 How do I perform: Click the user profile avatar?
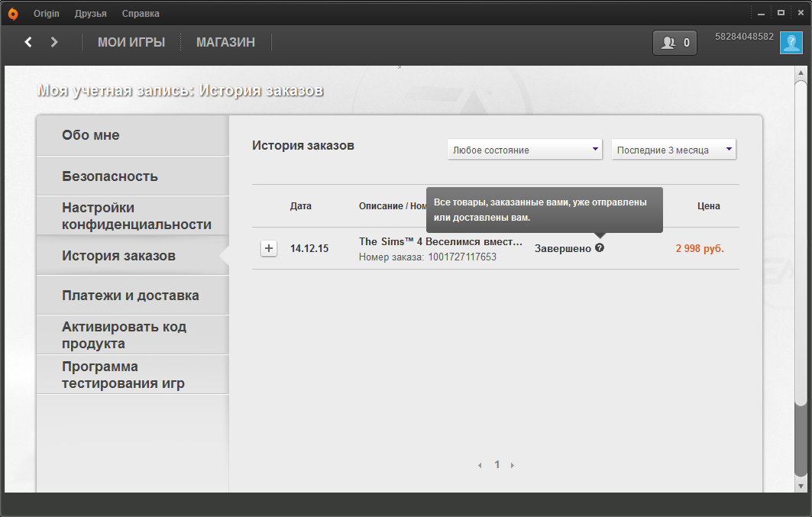(x=791, y=43)
